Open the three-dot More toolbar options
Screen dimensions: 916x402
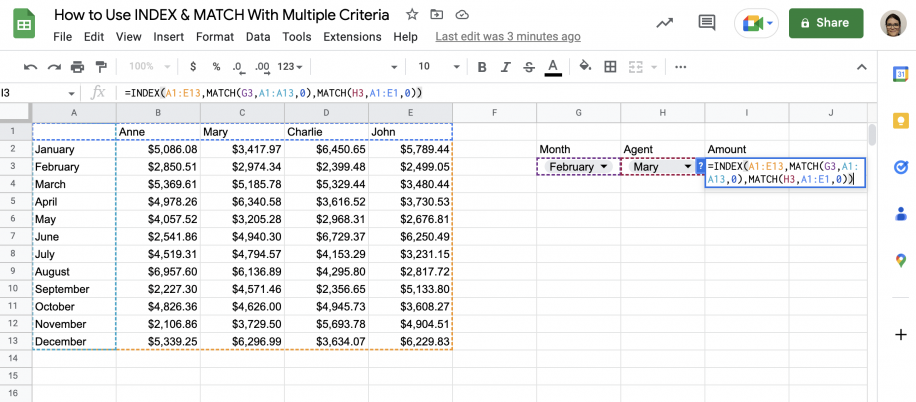click(x=680, y=67)
